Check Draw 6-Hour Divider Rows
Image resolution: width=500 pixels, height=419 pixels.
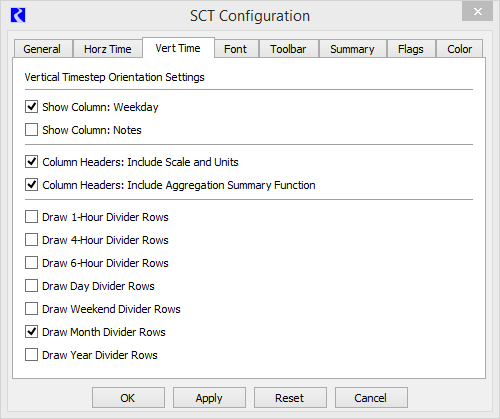[31, 263]
